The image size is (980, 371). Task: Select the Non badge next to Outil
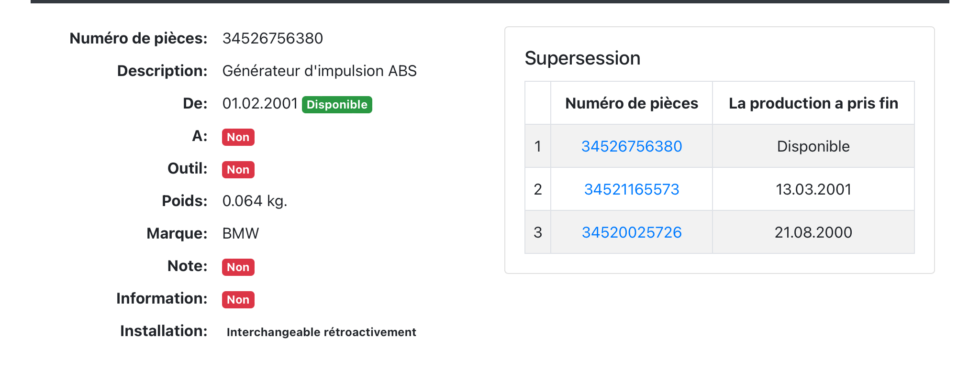pyautogui.click(x=238, y=170)
